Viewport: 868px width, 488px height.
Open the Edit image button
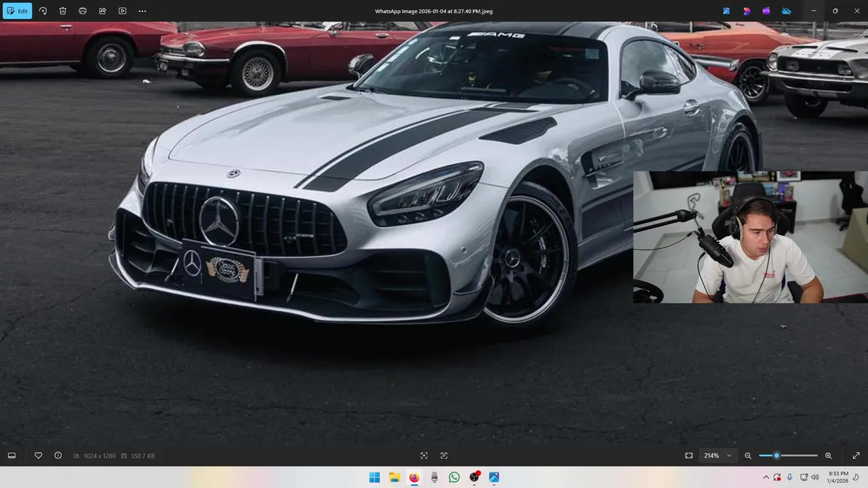[x=17, y=11]
